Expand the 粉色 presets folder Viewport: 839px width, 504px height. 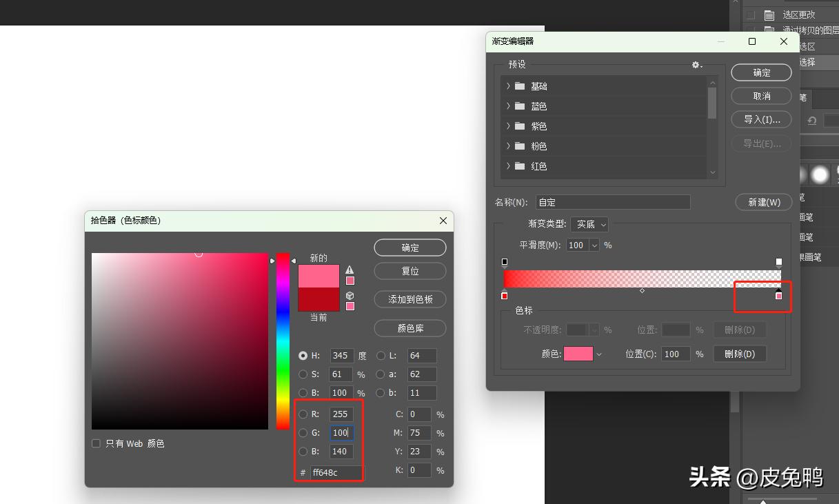pos(508,146)
